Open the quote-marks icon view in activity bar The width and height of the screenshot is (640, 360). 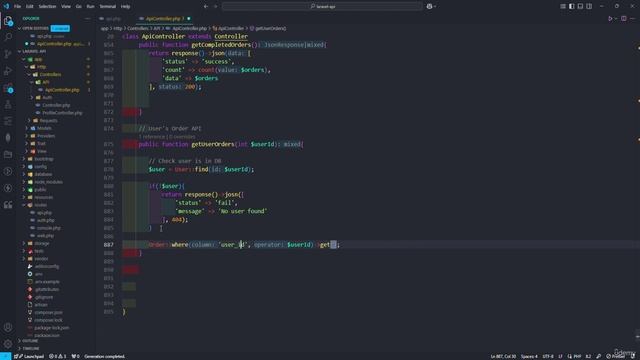click(x=8, y=205)
